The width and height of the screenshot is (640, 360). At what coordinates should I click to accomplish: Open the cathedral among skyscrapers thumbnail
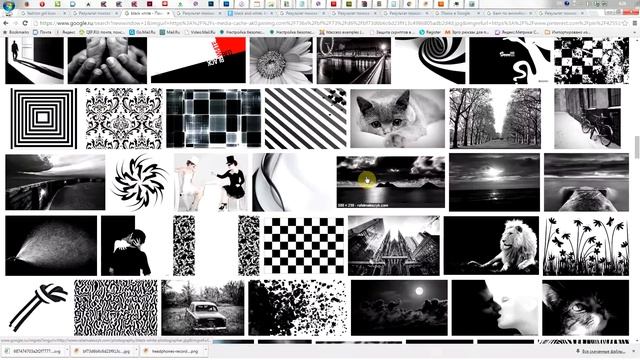(x=394, y=246)
